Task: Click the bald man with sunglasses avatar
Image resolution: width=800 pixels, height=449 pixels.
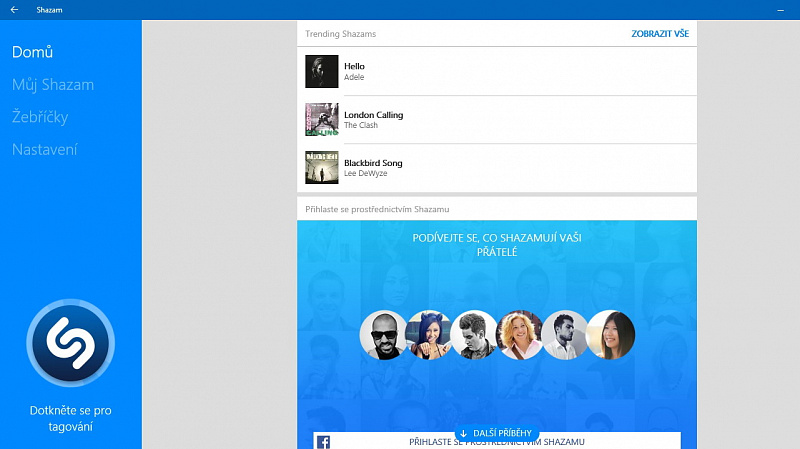Action: tap(384, 335)
